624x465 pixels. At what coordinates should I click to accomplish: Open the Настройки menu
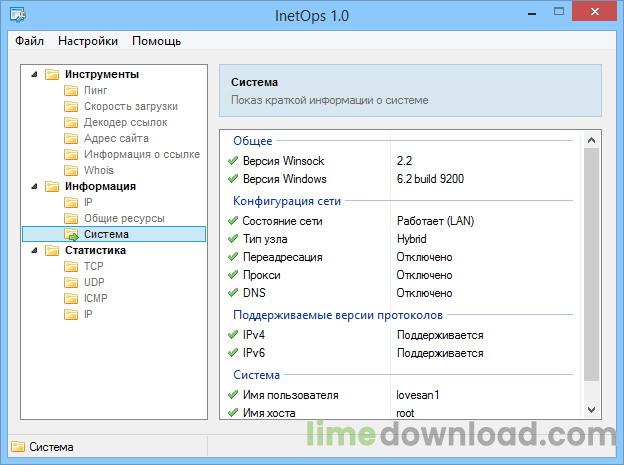(88, 41)
